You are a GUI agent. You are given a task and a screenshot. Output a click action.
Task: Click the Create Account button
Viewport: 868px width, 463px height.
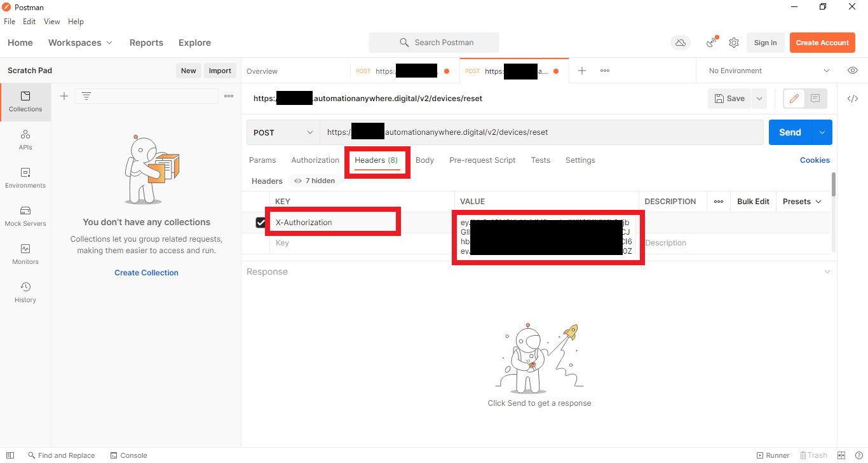point(822,43)
